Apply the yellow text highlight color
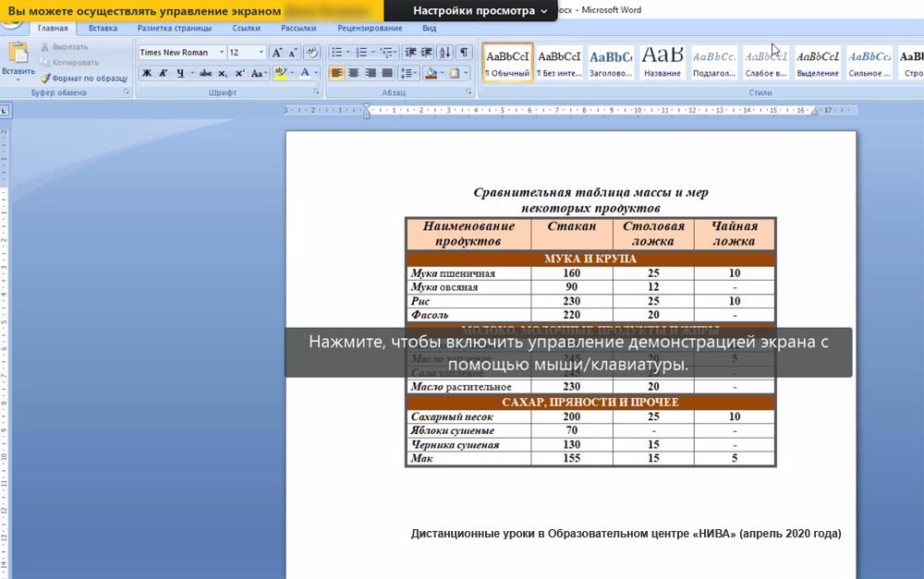The width and height of the screenshot is (924, 579). pyautogui.click(x=281, y=73)
